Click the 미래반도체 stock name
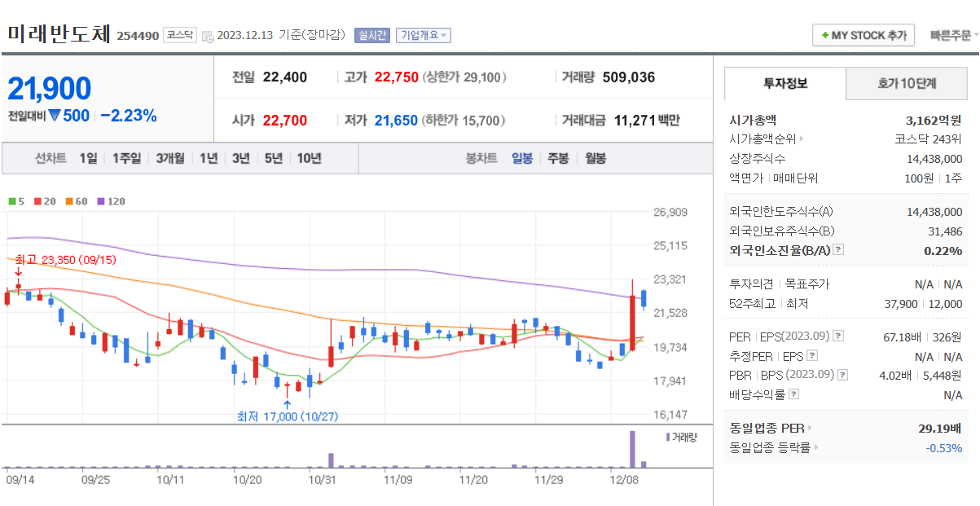Image resolution: width=980 pixels, height=506 pixels. pyautogui.click(x=59, y=34)
